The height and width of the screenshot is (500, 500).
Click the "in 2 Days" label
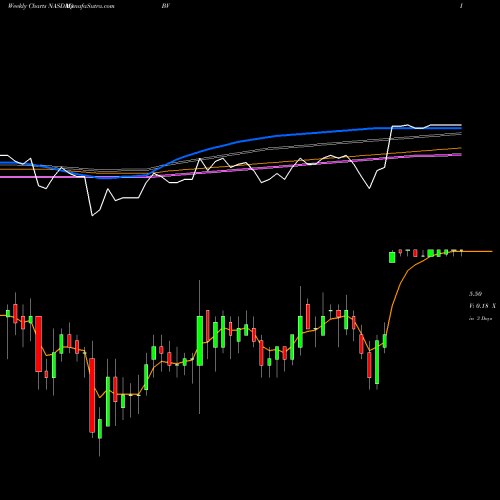[481, 318]
